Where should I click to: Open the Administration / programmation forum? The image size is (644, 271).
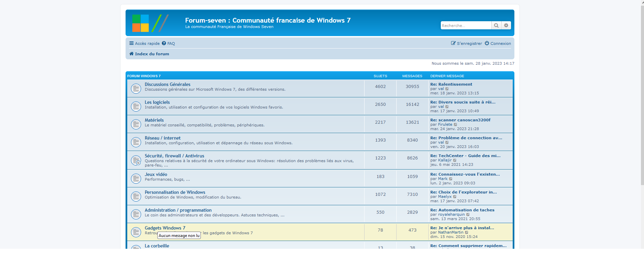[x=178, y=210]
